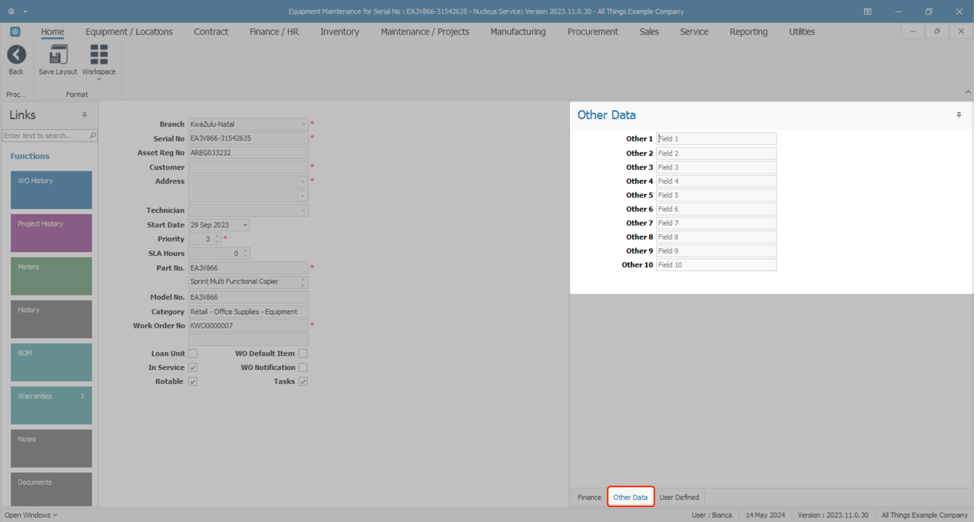Open the Sales menu
The width and height of the screenshot is (980, 522).
tap(649, 32)
